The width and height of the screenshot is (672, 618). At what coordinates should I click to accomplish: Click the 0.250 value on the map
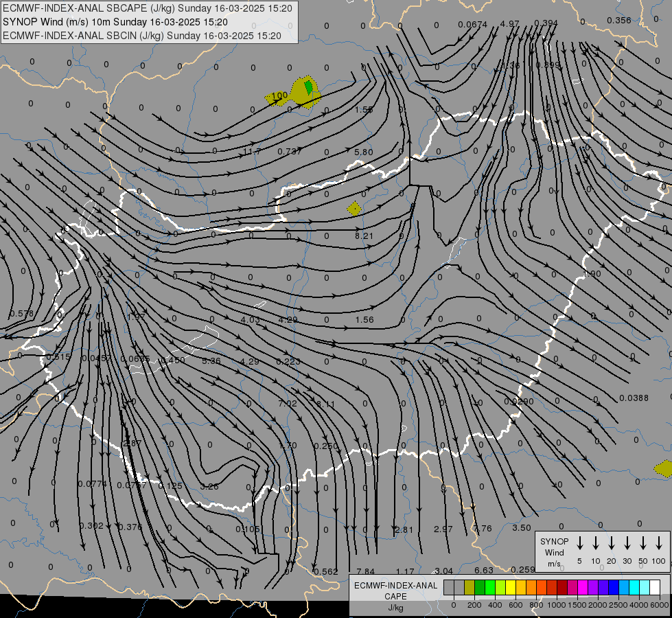point(326,446)
